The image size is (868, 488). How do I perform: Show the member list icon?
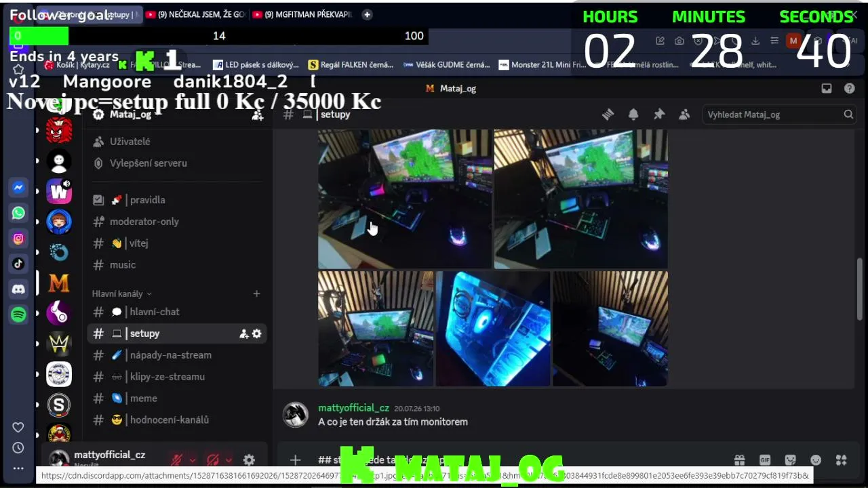pos(684,115)
